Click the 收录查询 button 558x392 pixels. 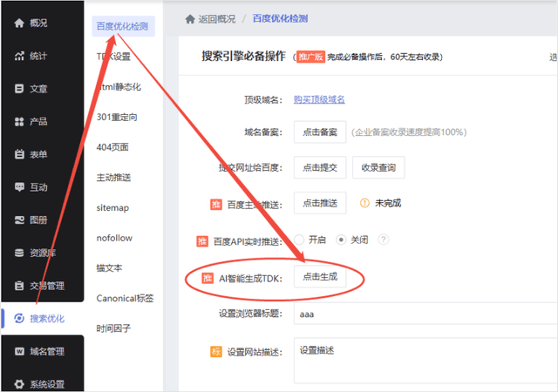coord(379,167)
